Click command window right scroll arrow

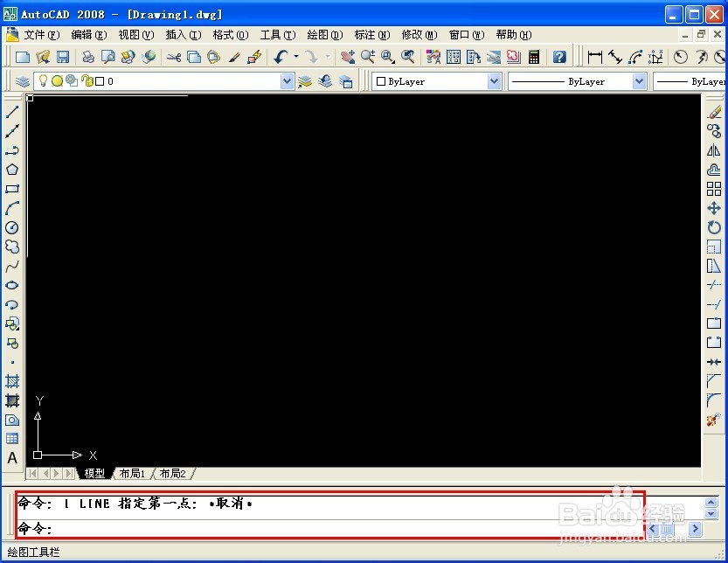point(695,529)
